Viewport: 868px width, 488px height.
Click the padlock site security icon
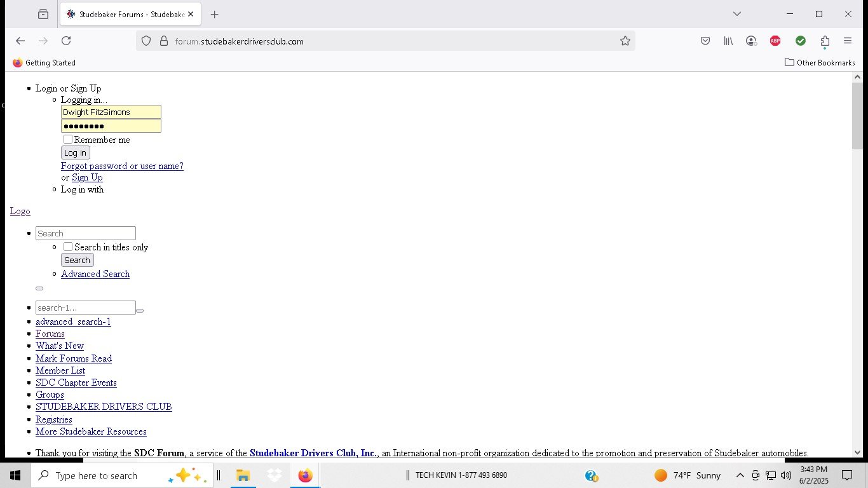click(164, 41)
